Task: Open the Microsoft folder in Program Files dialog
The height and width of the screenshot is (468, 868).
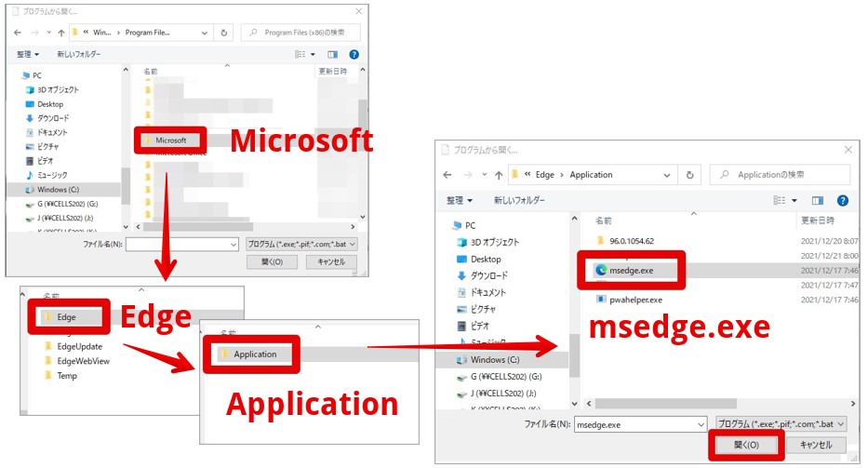Action: coord(170,140)
